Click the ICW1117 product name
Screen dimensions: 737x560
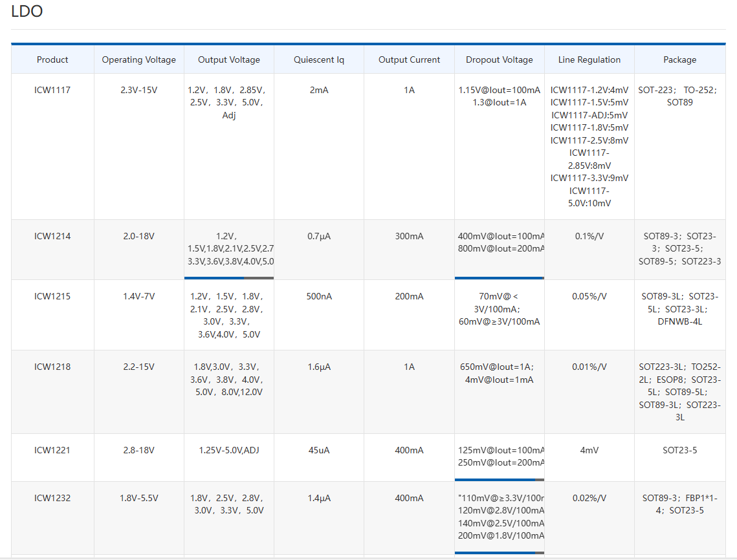coord(52,90)
